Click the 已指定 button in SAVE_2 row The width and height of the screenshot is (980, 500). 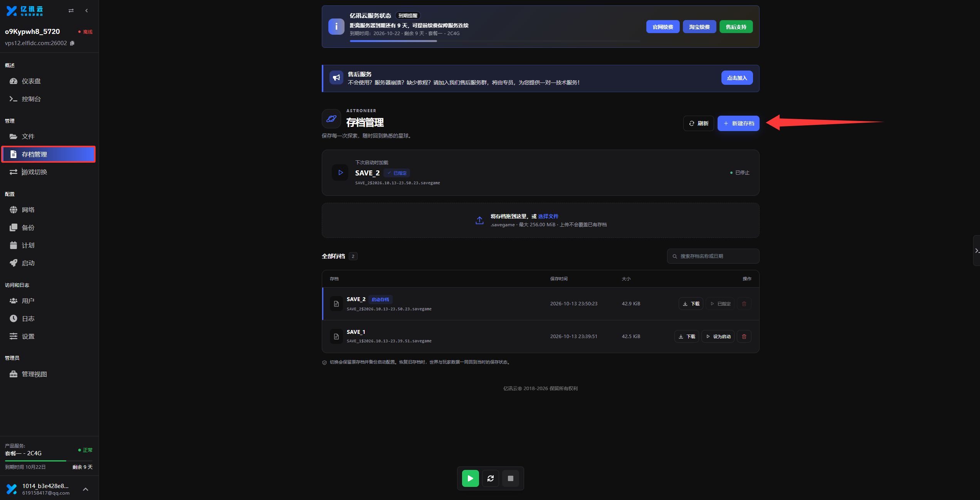pyautogui.click(x=720, y=304)
